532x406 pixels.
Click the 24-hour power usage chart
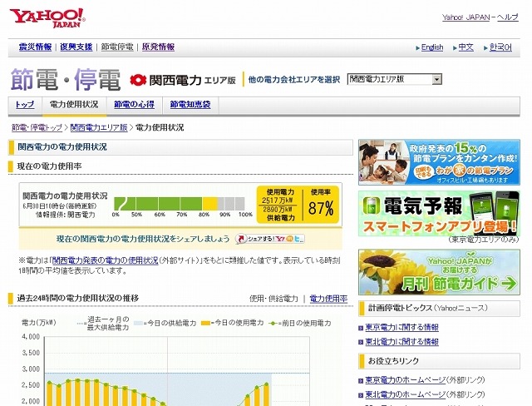point(176,371)
